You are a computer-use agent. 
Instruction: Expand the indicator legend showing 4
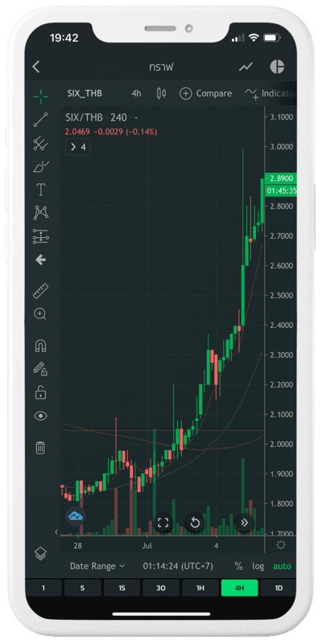[78, 147]
